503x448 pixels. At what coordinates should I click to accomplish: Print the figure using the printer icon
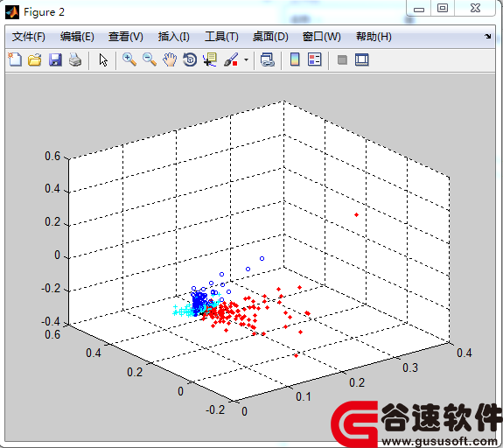pos(75,59)
